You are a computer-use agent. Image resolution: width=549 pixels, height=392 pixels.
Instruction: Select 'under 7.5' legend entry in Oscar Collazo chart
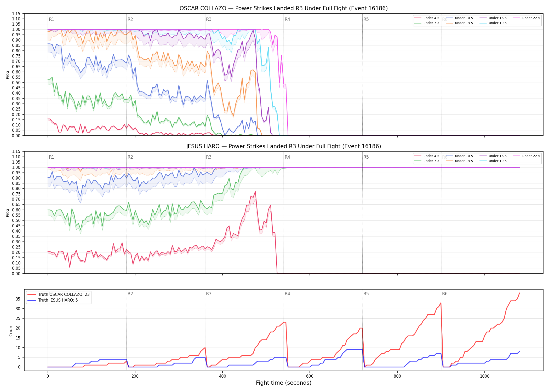[427, 23]
